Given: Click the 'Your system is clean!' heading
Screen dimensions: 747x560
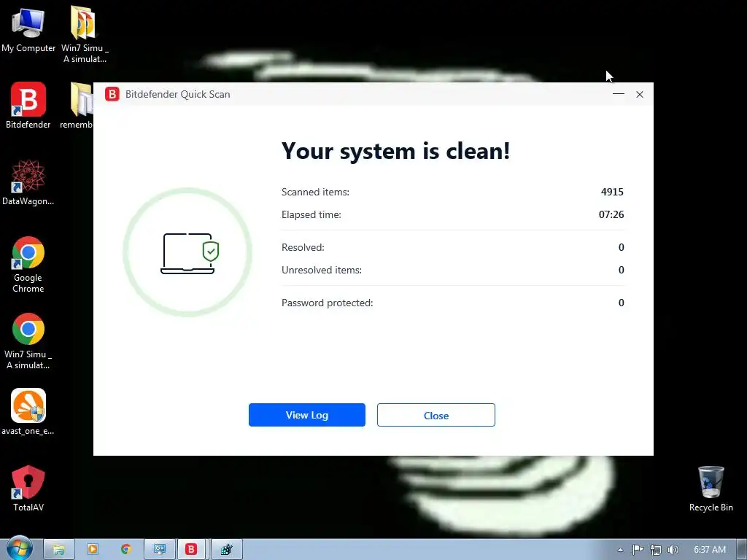Looking at the screenshot, I should pos(395,151).
